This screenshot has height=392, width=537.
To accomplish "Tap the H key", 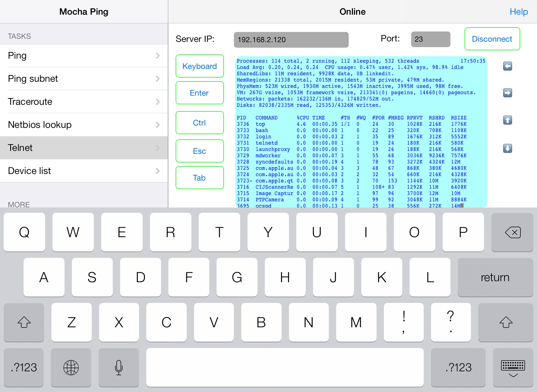I will (285, 277).
